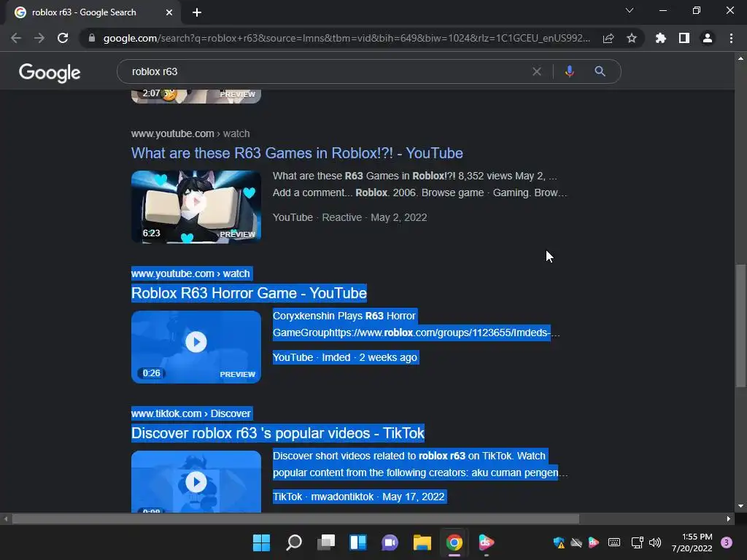Open the Windows Start menu

(261, 542)
